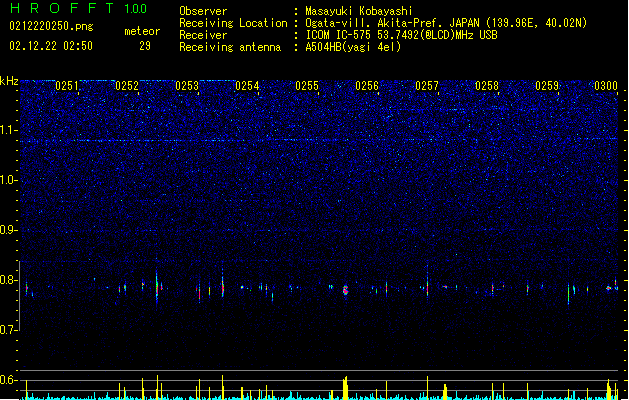
Task: Click the HROFFT program title
Action: pyautogui.click(x=62, y=8)
